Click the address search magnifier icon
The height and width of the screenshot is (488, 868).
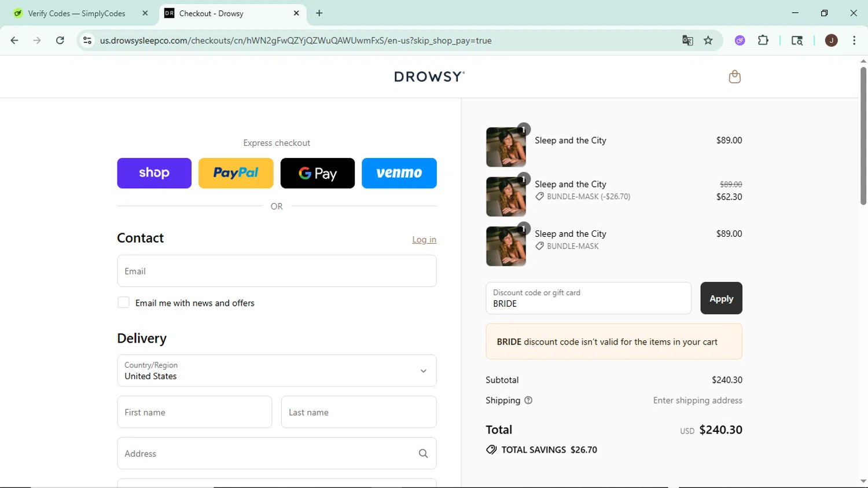tap(423, 453)
